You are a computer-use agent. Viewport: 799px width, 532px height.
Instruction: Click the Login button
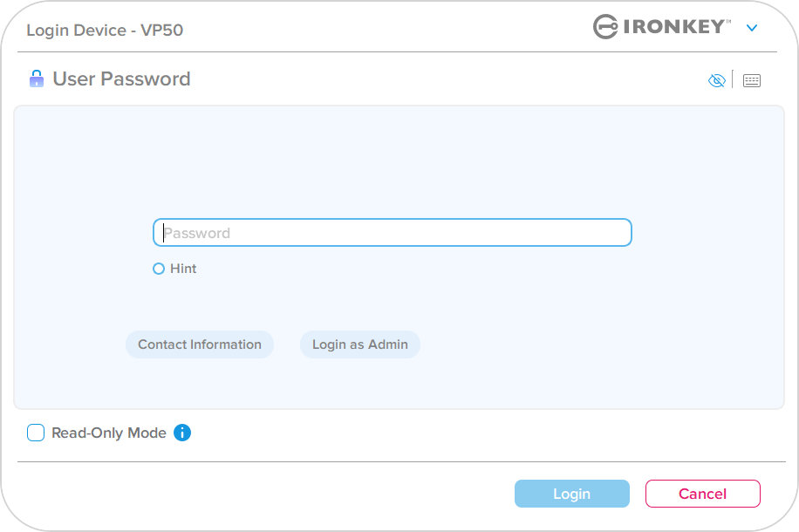pos(571,494)
